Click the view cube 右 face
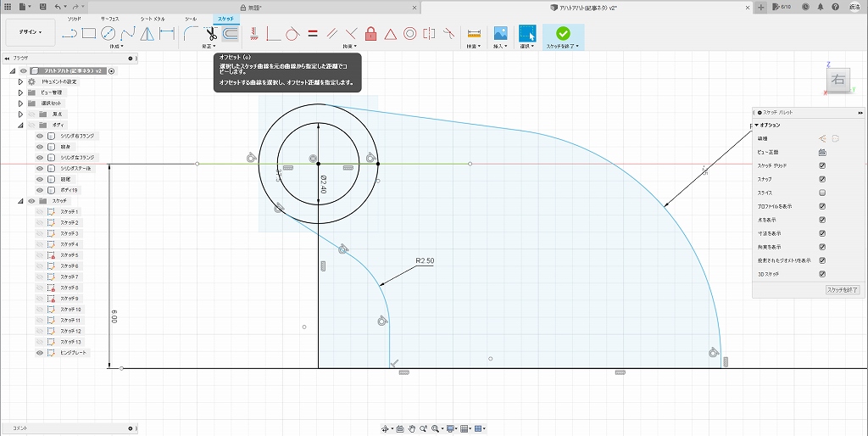The image size is (868, 436). 837,81
